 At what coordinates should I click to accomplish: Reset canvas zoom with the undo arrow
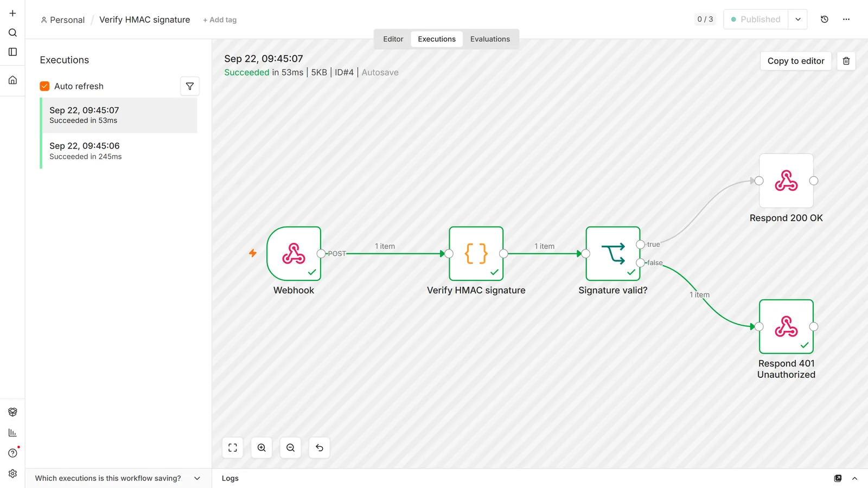[x=320, y=448]
